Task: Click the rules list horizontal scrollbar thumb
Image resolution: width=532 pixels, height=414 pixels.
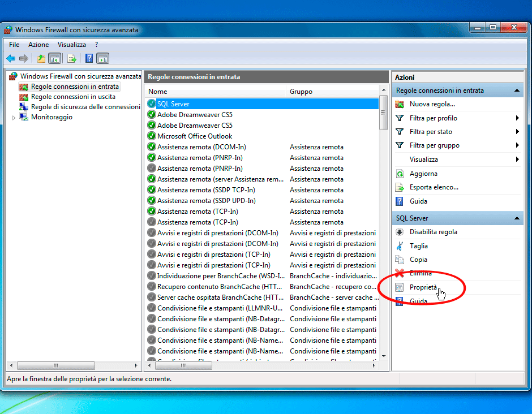Action: click(x=183, y=365)
